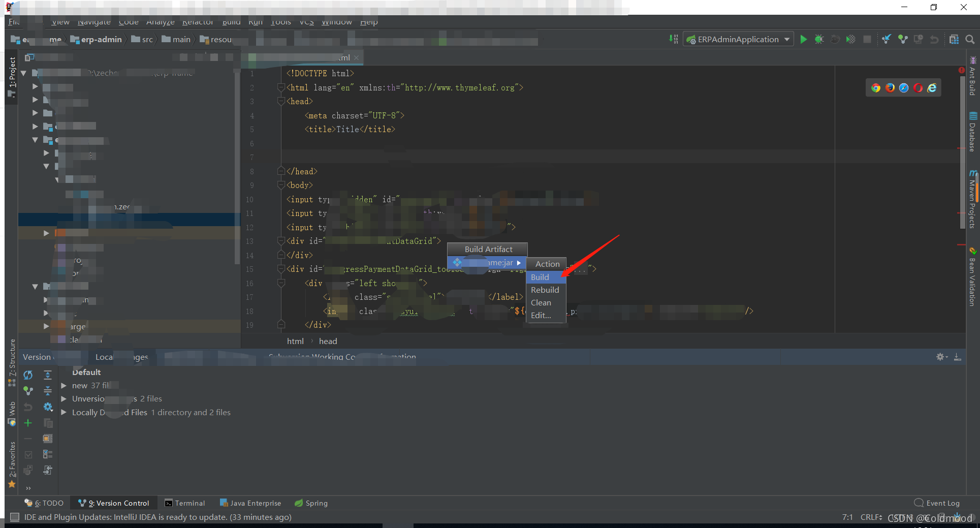Toggle tool window buttons square at status bar left

pos(15,517)
